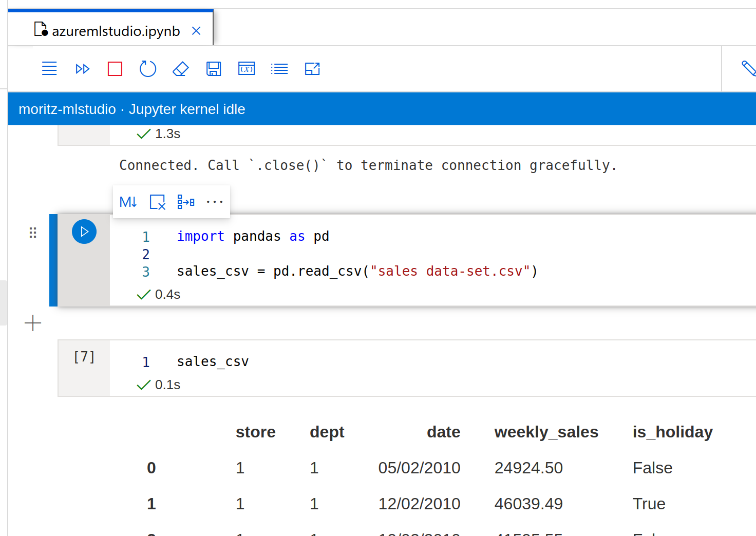Clear the cell output icon

[x=157, y=202]
